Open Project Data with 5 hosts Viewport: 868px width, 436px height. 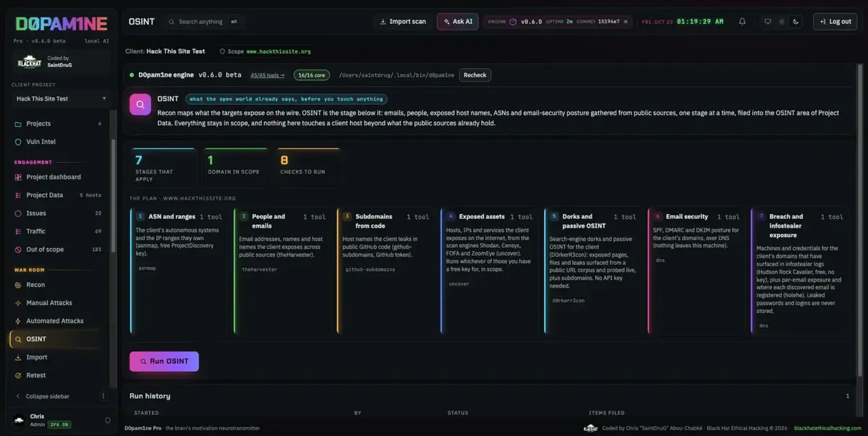pyautogui.click(x=58, y=195)
